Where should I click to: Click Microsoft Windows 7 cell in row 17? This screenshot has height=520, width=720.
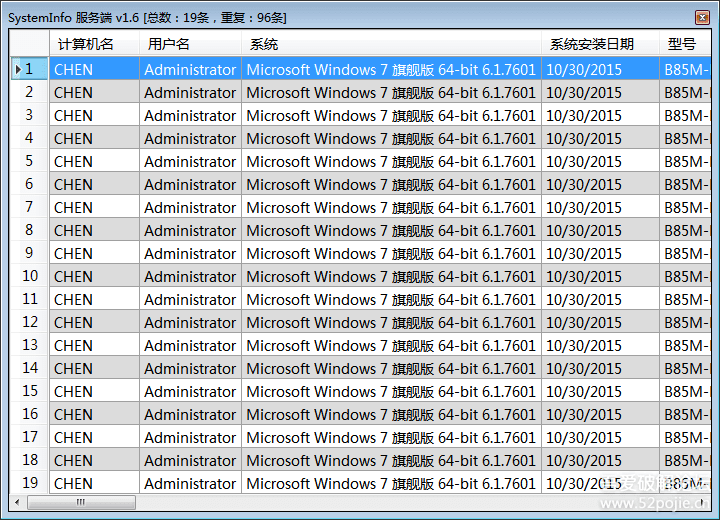tap(391, 437)
